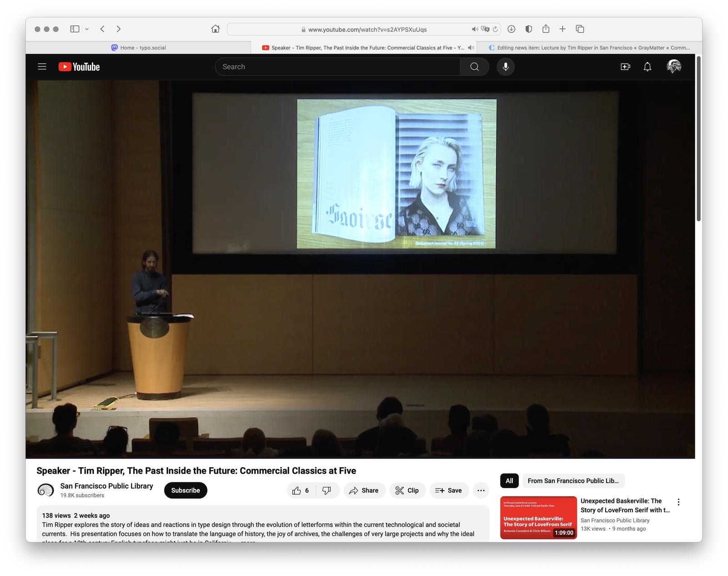Create a Clip of the video

[408, 490]
